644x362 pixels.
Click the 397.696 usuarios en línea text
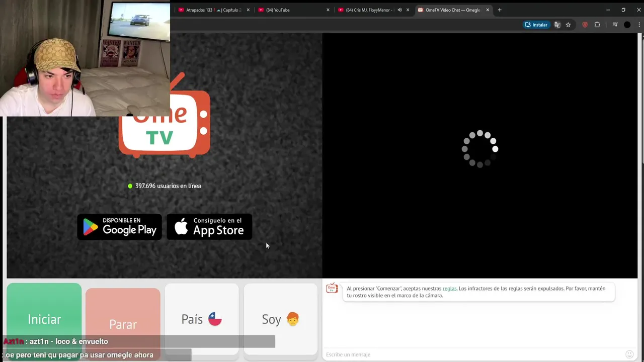168,186
